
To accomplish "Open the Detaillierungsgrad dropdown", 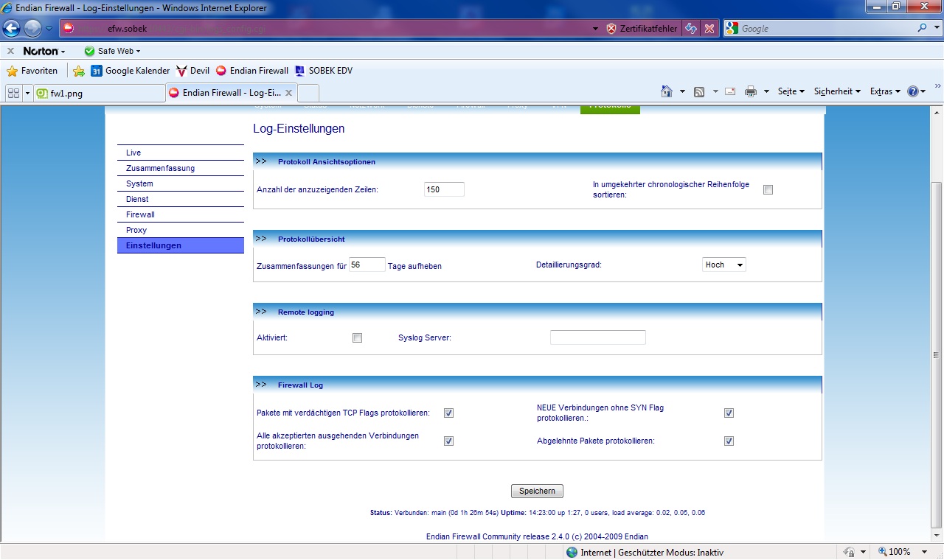I will [x=723, y=265].
